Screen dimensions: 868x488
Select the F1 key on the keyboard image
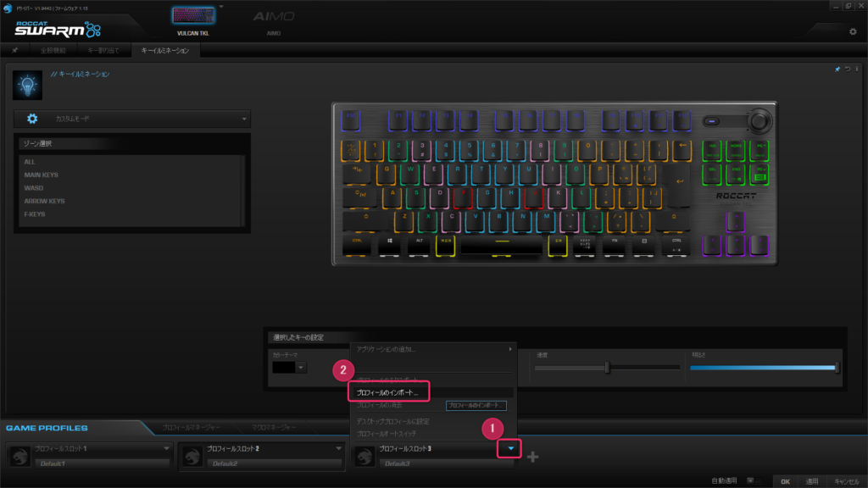tap(398, 120)
